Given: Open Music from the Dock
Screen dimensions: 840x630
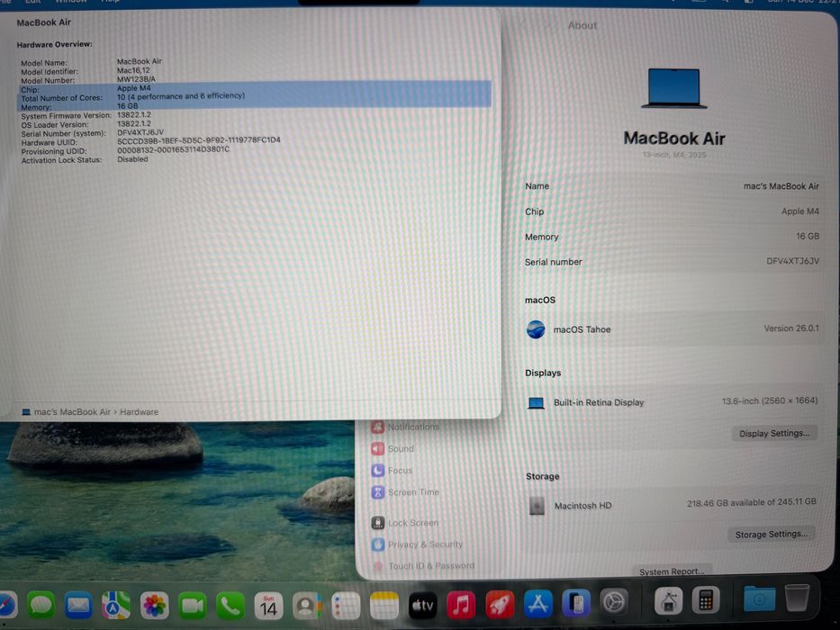Looking at the screenshot, I should [461, 606].
